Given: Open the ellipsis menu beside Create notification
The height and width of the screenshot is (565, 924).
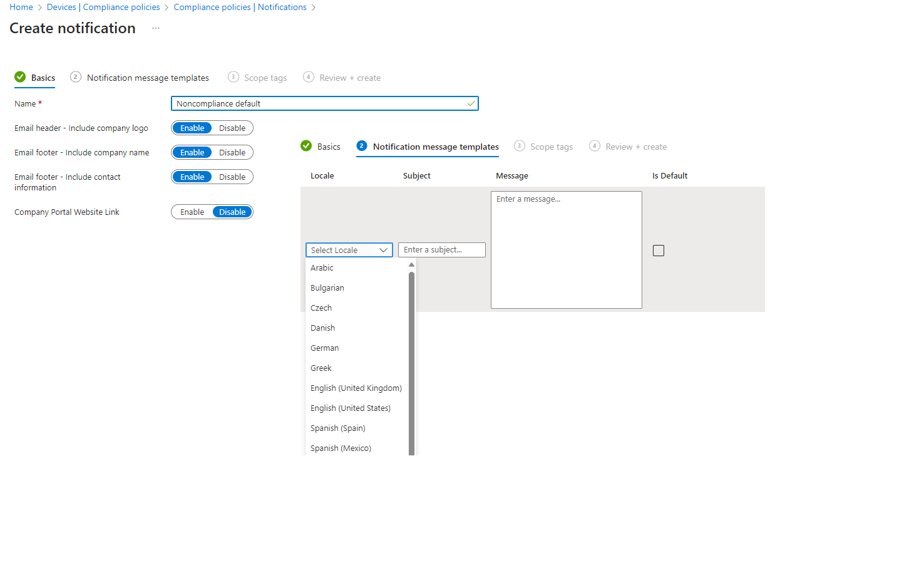Looking at the screenshot, I should tap(156, 28).
